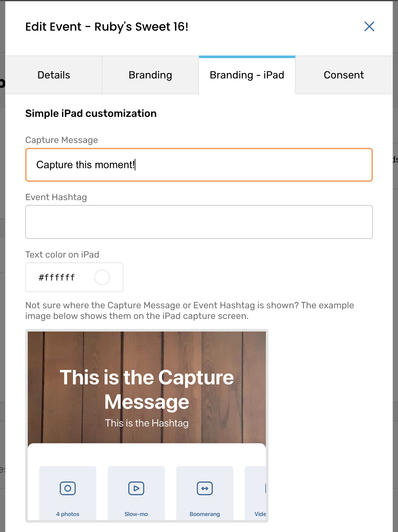The image size is (398, 532).
Task: Focus the Event Hashtag input box
Action: (x=199, y=222)
